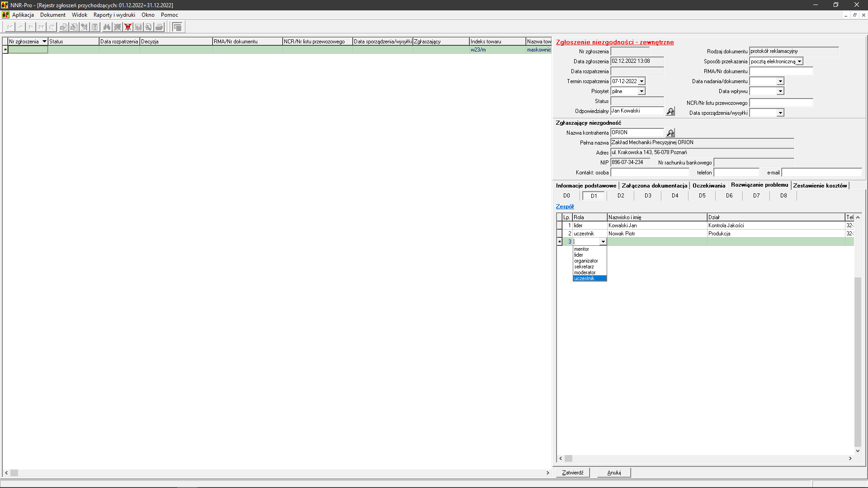The image size is (868, 488).
Task: Click the Anuluj button
Action: click(x=613, y=473)
